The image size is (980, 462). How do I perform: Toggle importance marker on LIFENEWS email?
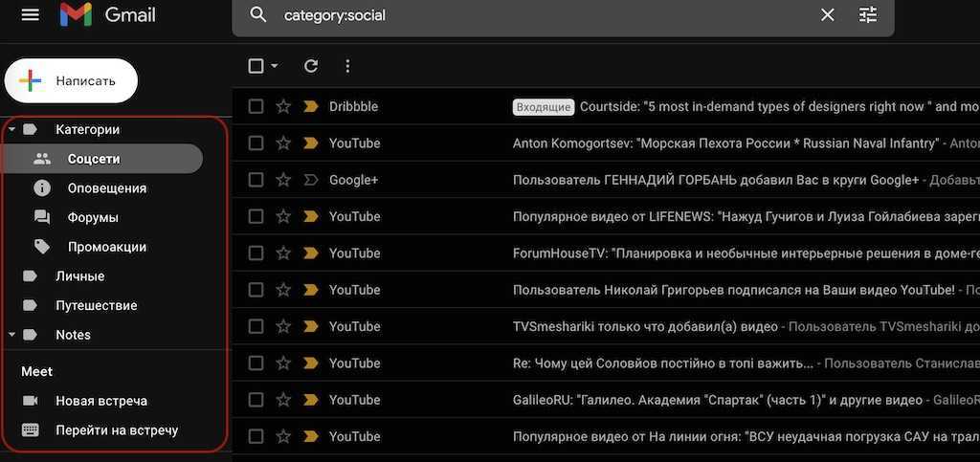pos(311,216)
